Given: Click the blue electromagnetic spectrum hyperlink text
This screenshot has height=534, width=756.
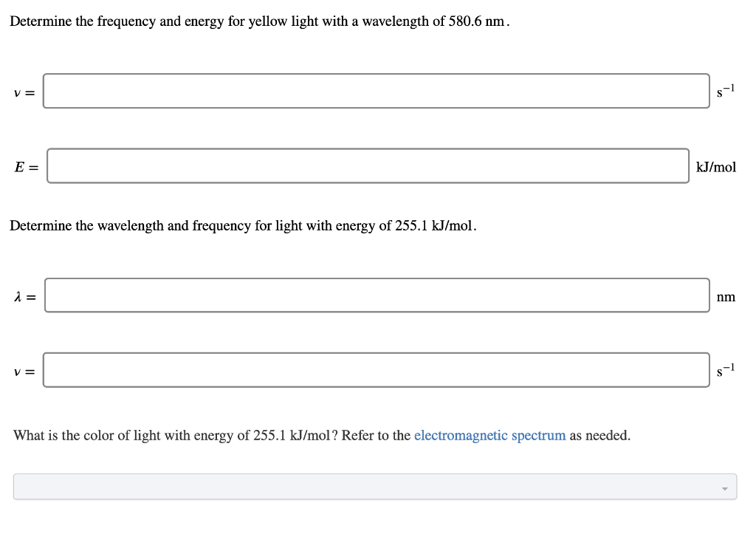Looking at the screenshot, I should (x=490, y=435).
